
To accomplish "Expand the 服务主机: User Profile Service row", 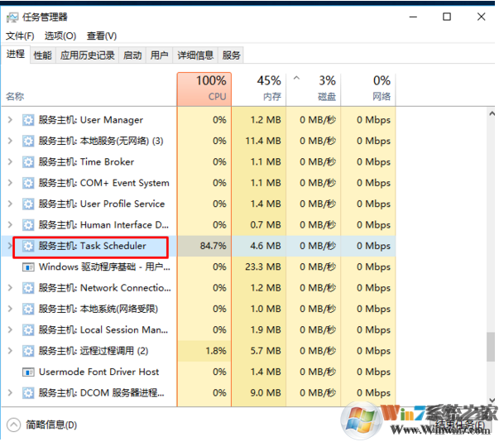I will pos(10,204).
